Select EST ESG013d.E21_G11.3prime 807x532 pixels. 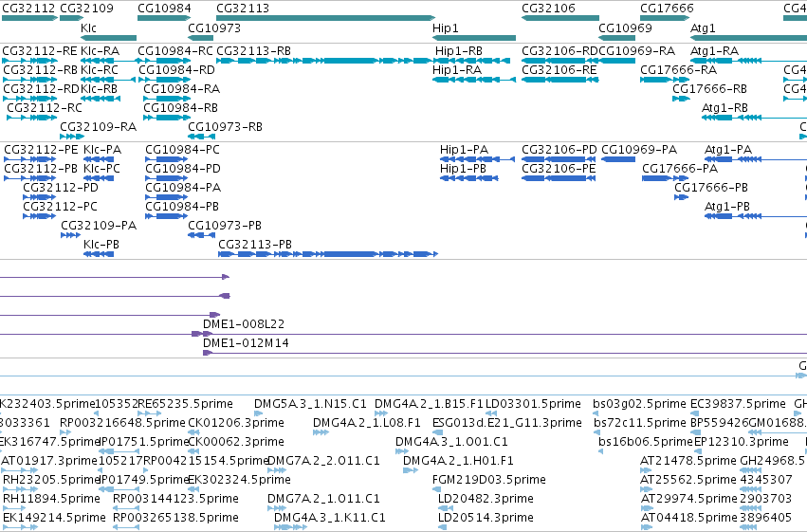(507, 423)
